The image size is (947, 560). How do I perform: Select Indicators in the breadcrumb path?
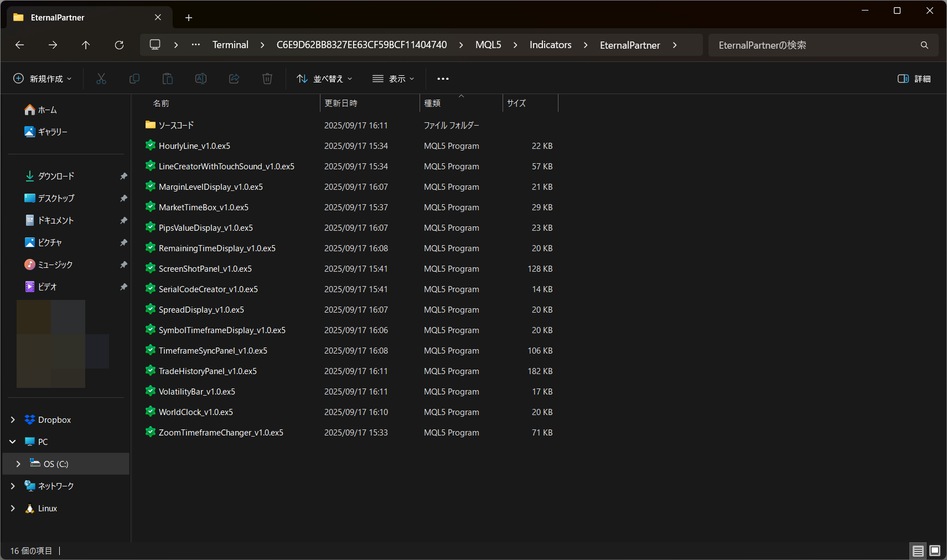pos(550,45)
